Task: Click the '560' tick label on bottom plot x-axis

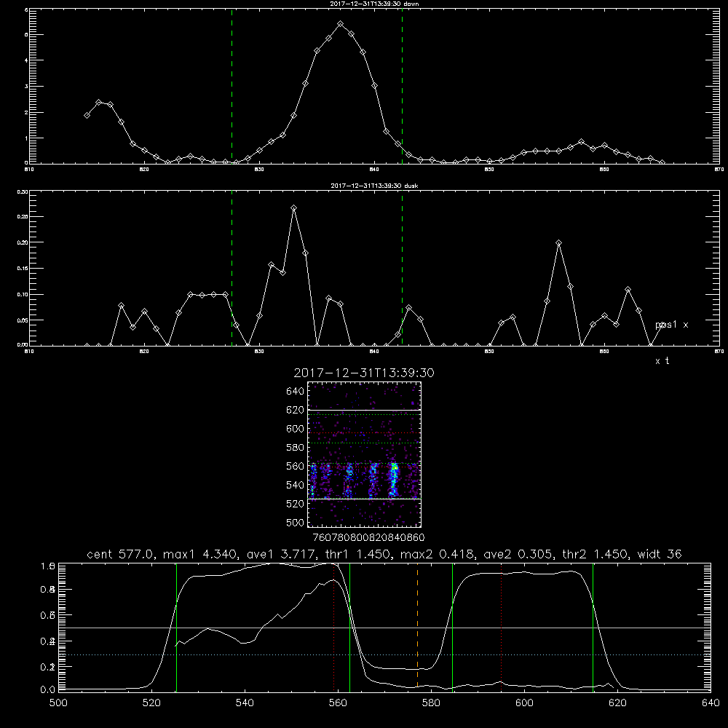Action: pos(338,703)
